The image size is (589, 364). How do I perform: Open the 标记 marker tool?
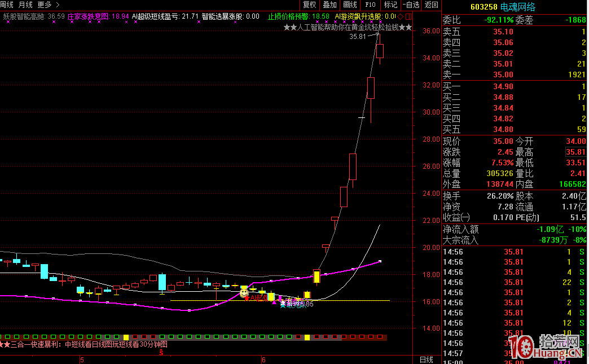click(390, 5)
